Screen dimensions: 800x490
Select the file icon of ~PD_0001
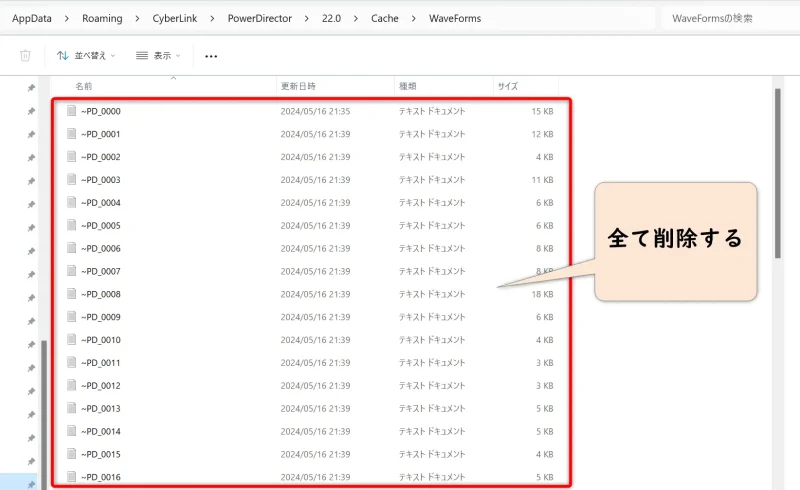coord(71,134)
